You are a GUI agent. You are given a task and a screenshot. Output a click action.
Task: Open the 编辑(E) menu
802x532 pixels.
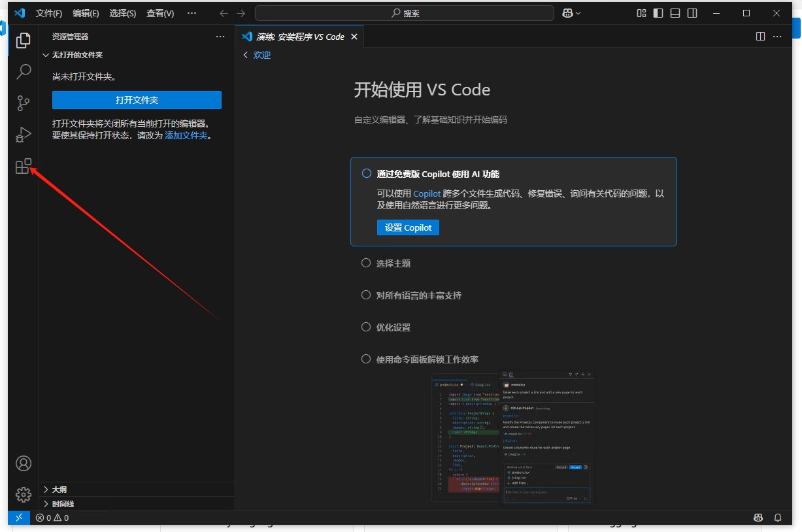pyautogui.click(x=86, y=13)
